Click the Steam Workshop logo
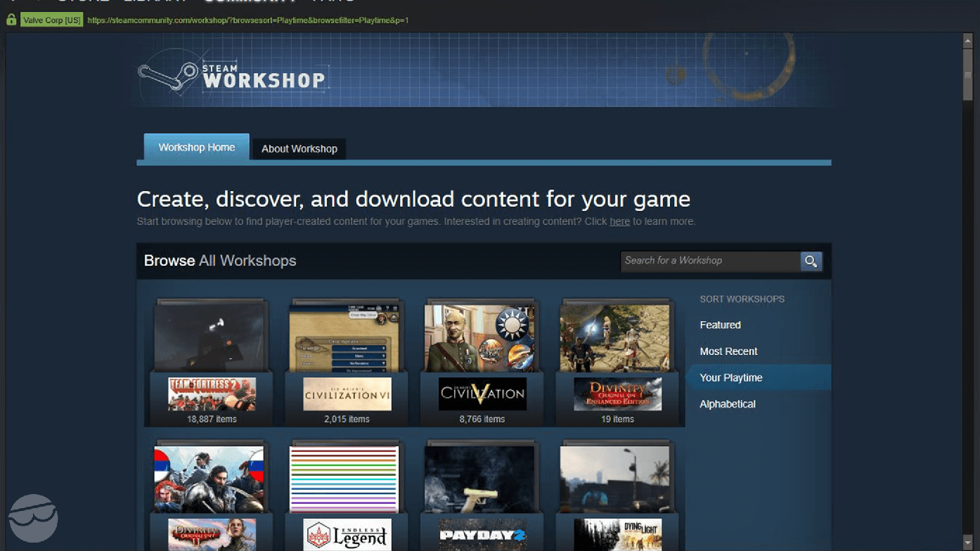 [232, 76]
